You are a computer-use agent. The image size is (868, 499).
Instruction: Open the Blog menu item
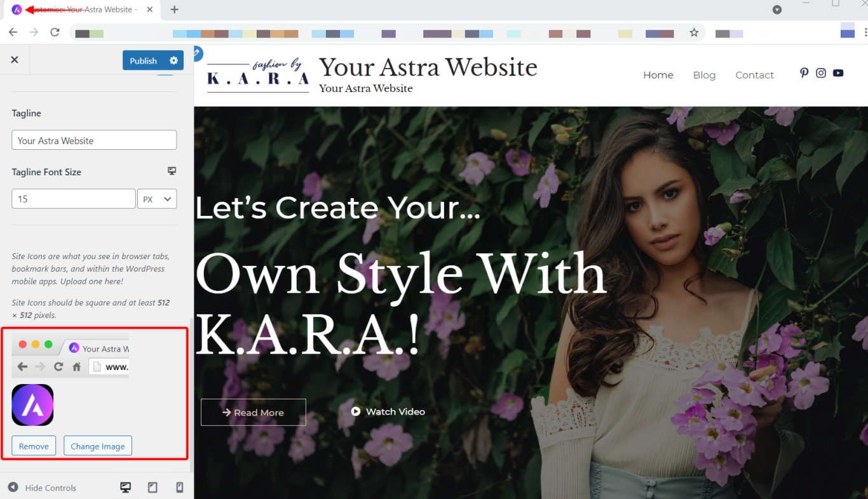tap(704, 75)
